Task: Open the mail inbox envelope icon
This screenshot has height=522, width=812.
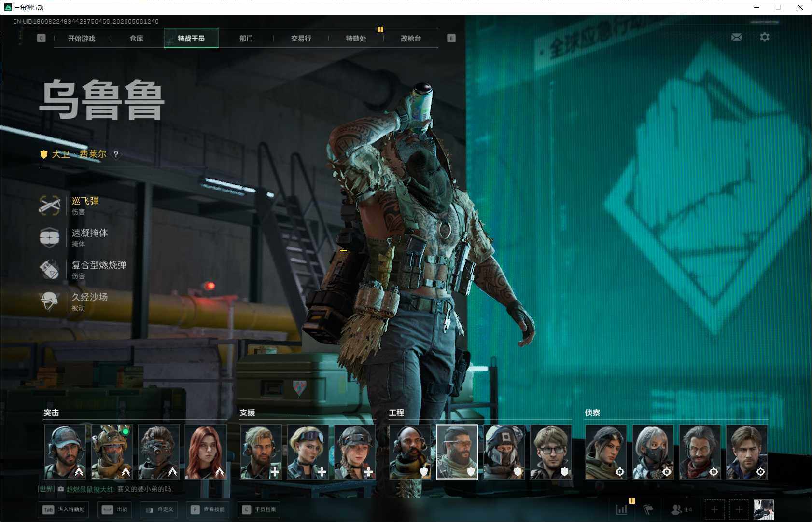Action: tap(737, 37)
